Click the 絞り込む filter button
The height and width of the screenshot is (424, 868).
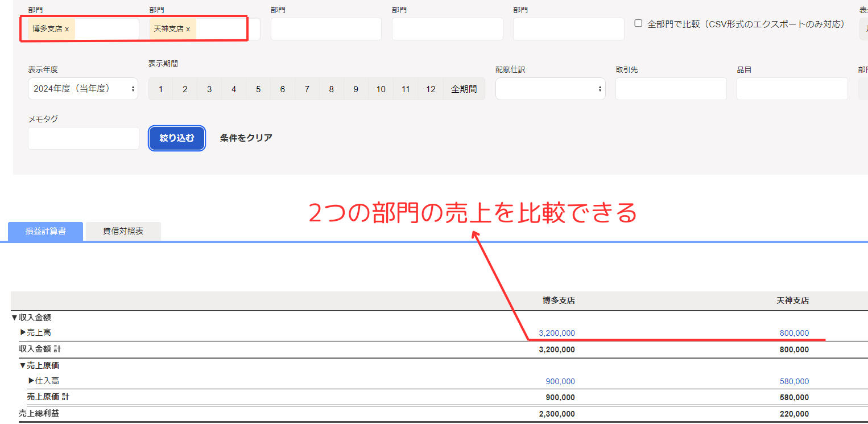pyautogui.click(x=177, y=138)
